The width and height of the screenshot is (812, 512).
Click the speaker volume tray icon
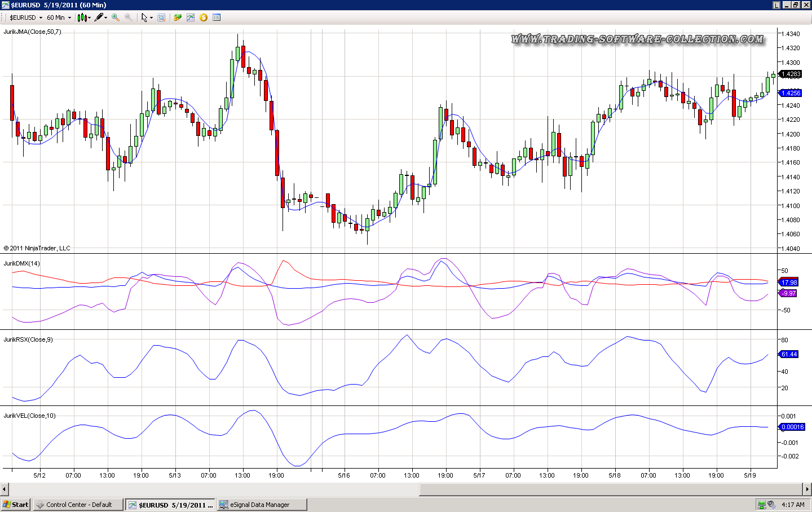(x=771, y=505)
